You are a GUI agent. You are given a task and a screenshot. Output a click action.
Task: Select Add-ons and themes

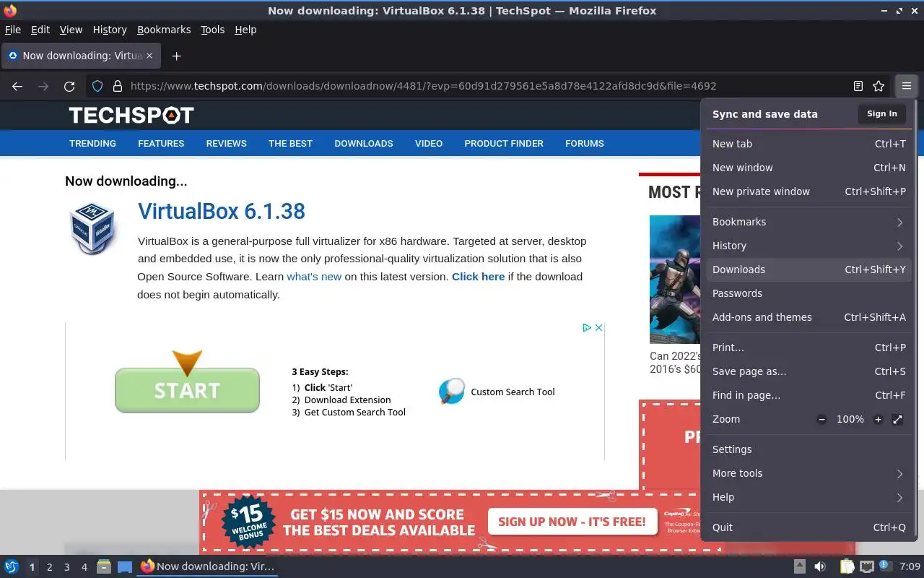[x=808, y=317]
